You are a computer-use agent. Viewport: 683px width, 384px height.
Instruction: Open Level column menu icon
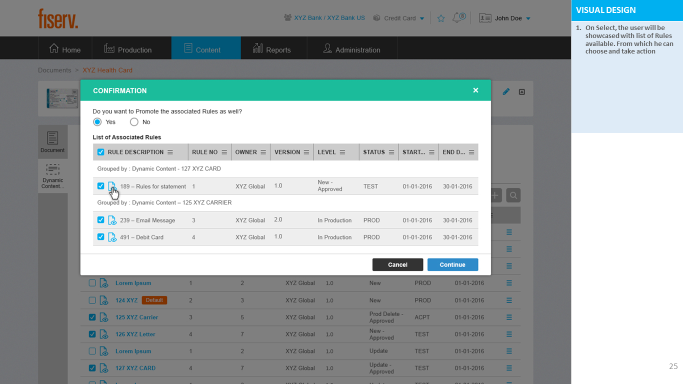(x=342, y=152)
